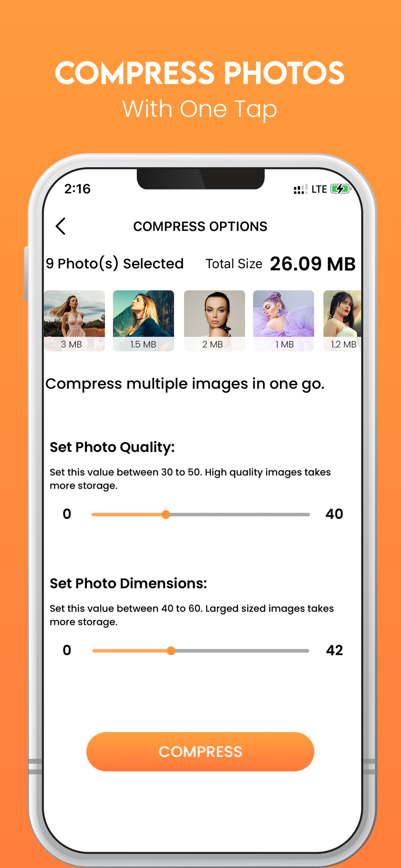This screenshot has height=868, width=401.
Task: Tap the 26.09 MB total size value
Action: pyautogui.click(x=312, y=264)
